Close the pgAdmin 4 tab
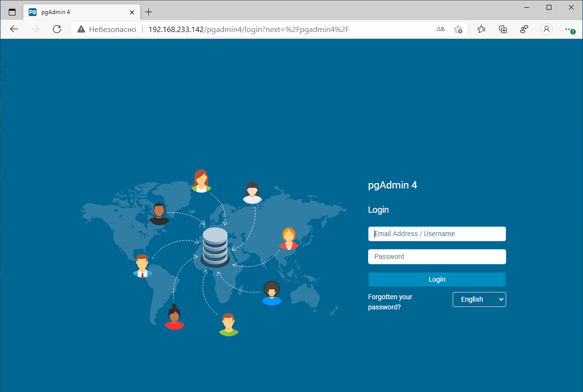 tap(132, 12)
